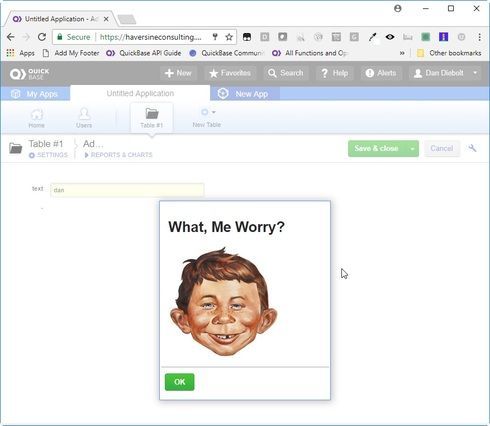Open Chrome three-dot menu
The image size is (490, 426).
pyautogui.click(x=479, y=37)
